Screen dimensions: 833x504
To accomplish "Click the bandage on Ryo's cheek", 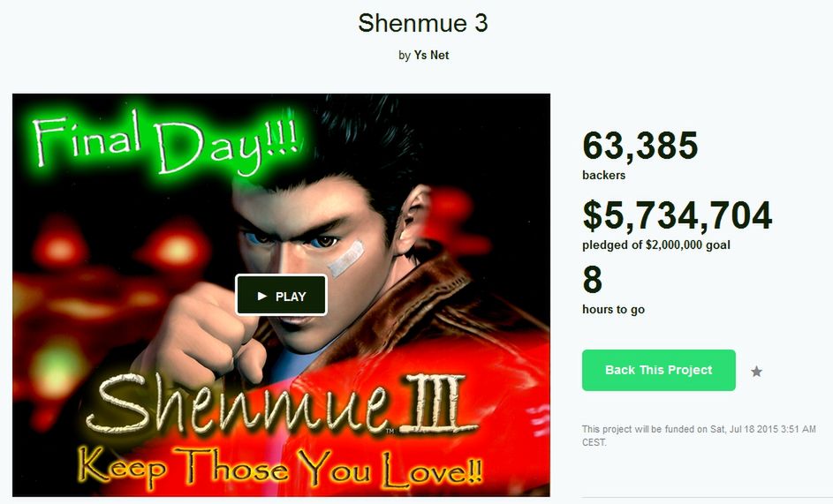I will coord(346,259).
